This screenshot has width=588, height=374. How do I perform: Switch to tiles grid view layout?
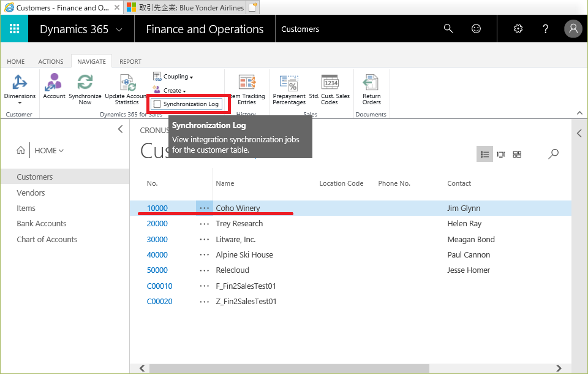(x=517, y=155)
